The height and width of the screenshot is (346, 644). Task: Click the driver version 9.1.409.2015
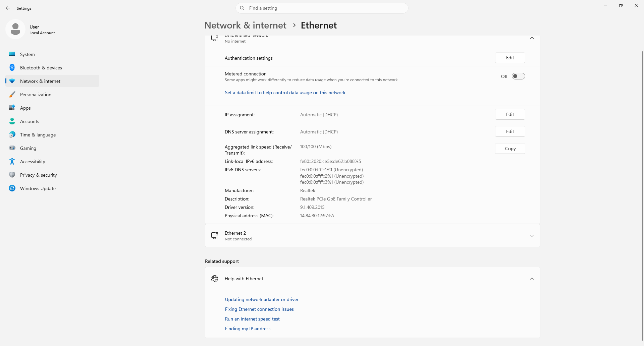[x=312, y=207]
